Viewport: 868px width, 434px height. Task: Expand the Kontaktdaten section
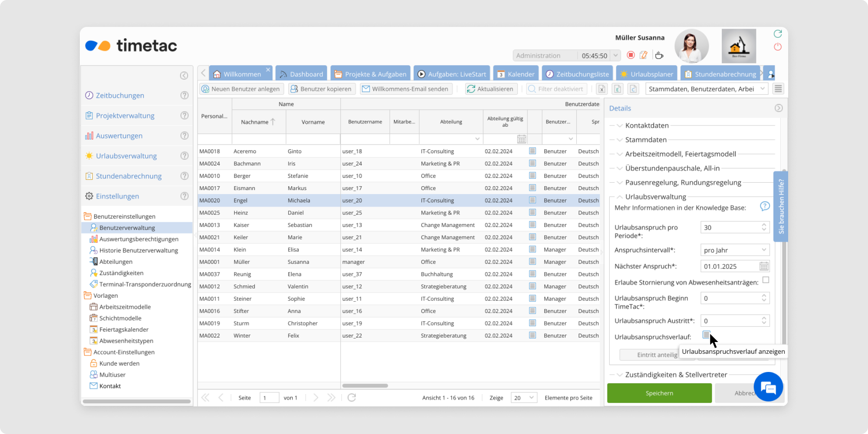coord(647,125)
